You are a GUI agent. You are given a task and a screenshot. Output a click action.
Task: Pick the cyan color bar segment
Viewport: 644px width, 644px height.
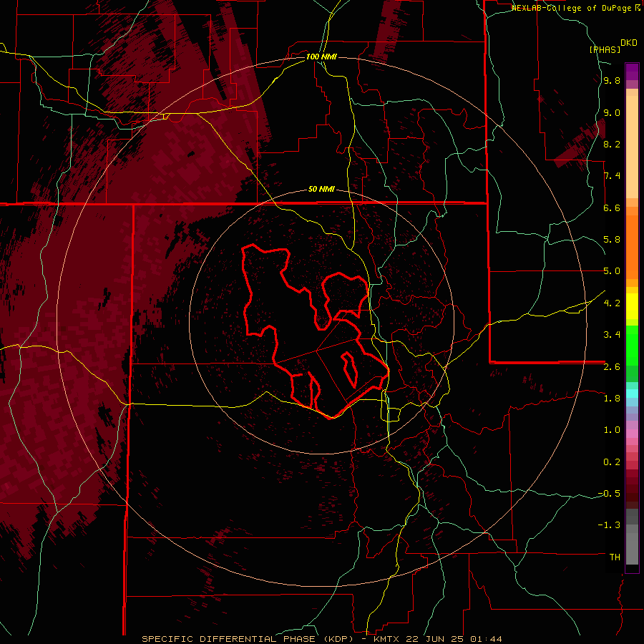pos(632,393)
